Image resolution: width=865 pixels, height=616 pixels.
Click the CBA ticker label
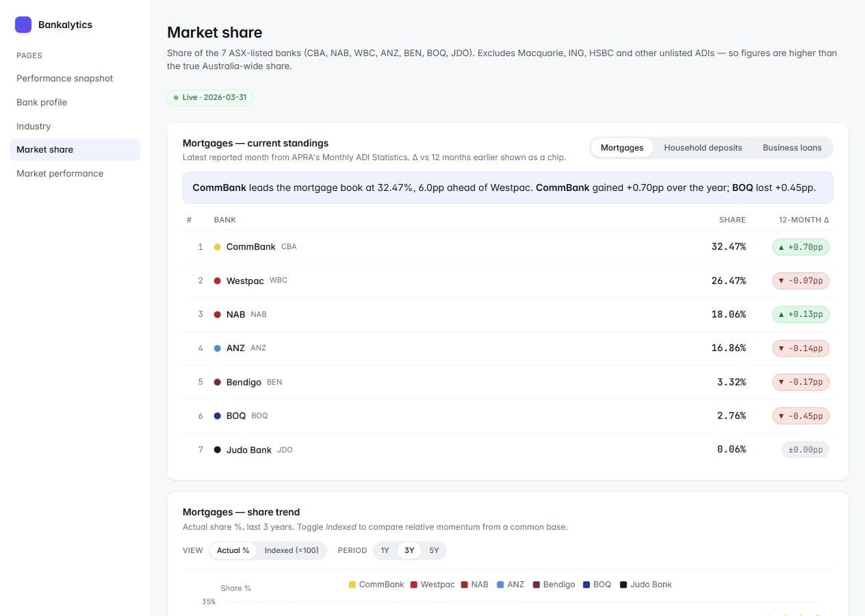pyautogui.click(x=289, y=246)
